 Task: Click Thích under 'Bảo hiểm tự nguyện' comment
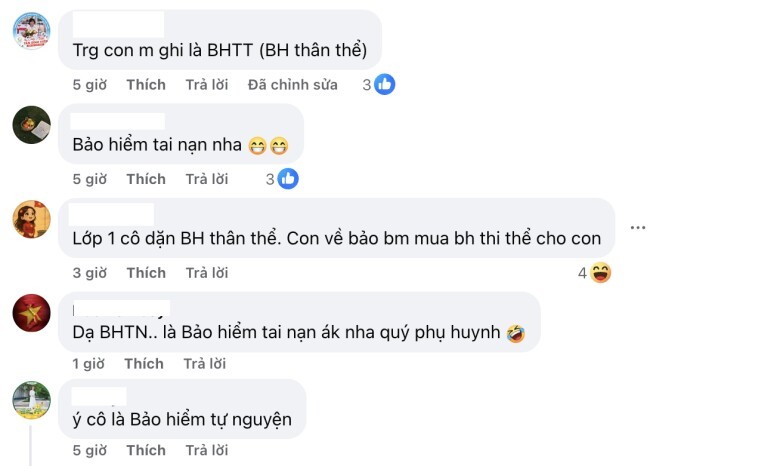click(146, 451)
